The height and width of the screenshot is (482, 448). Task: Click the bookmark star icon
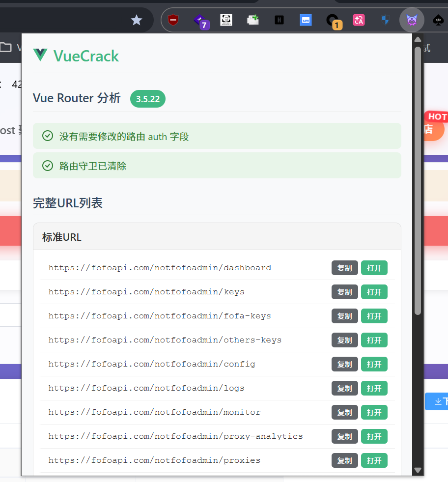[x=137, y=20]
